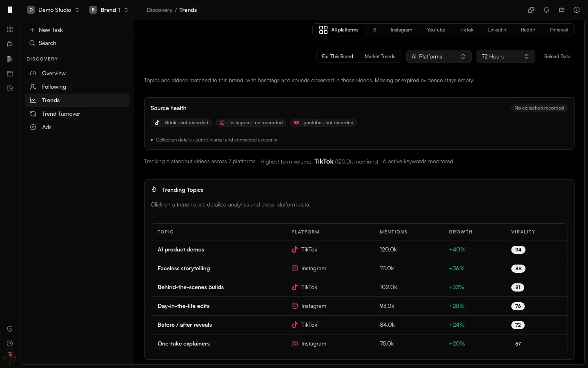Click the flame icon beside Trending Topics
588x368 pixels.
tap(154, 189)
